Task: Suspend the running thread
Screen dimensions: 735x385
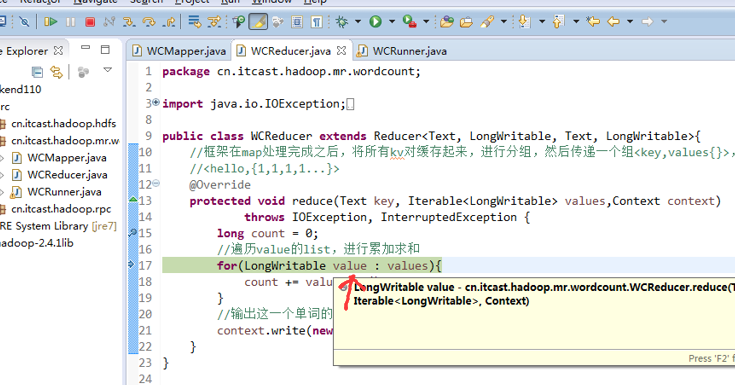Action: point(70,22)
